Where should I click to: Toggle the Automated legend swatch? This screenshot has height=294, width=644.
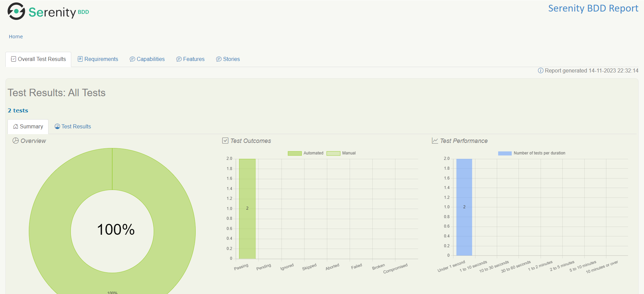click(295, 153)
